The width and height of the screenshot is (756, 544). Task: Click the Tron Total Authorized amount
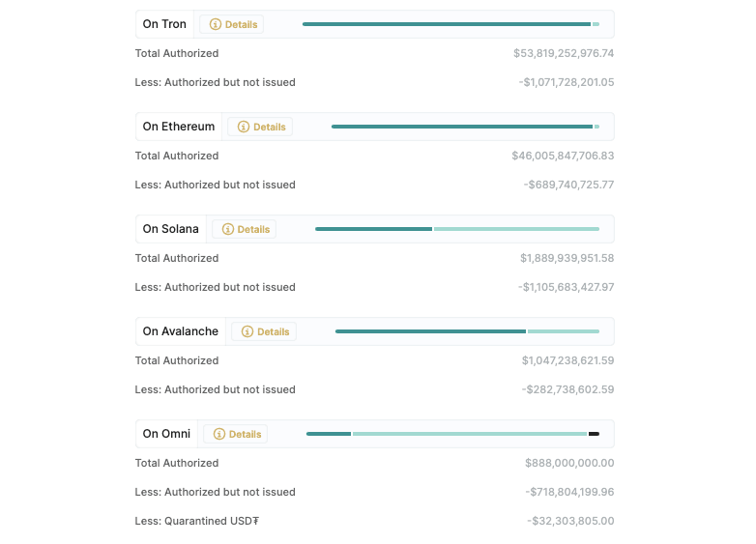point(564,53)
